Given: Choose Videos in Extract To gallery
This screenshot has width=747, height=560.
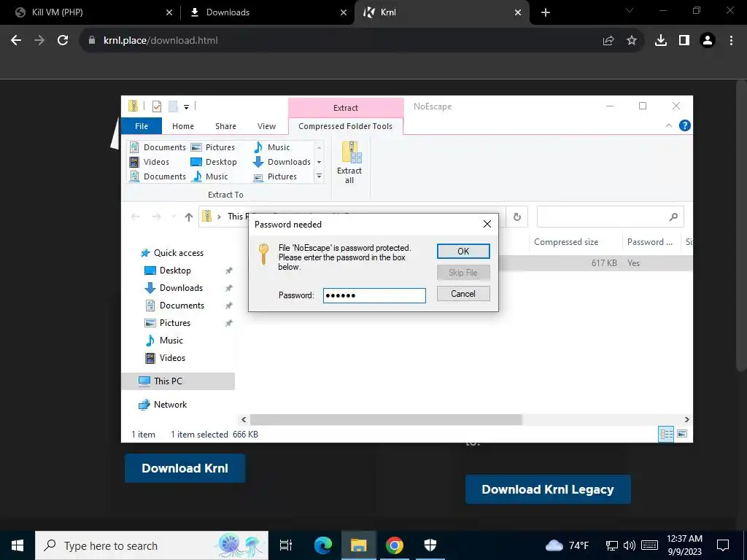Looking at the screenshot, I should (x=150, y=162).
